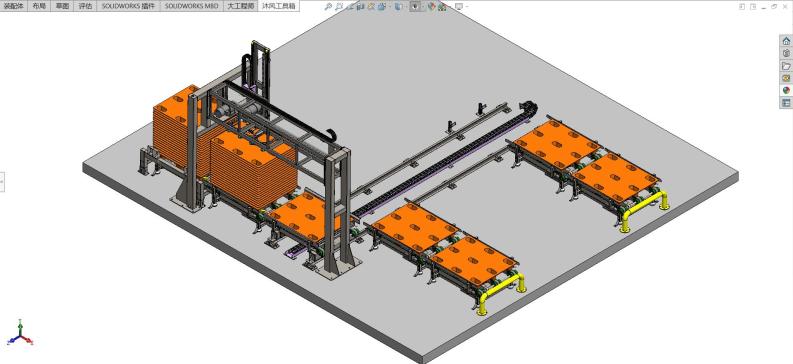Open the Section View icon
793x364 pixels.
360,7
